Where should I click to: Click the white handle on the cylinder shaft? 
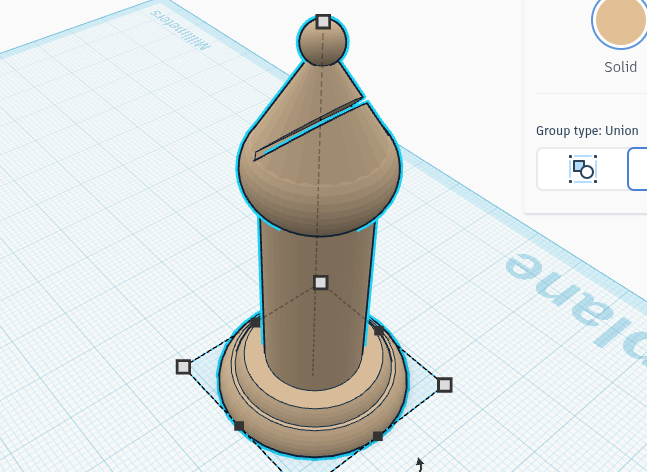(x=321, y=283)
